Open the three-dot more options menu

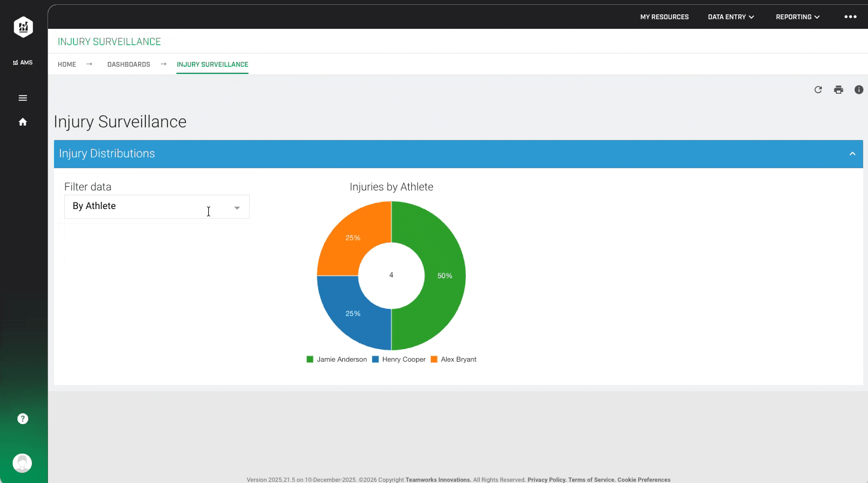[851, 17]
